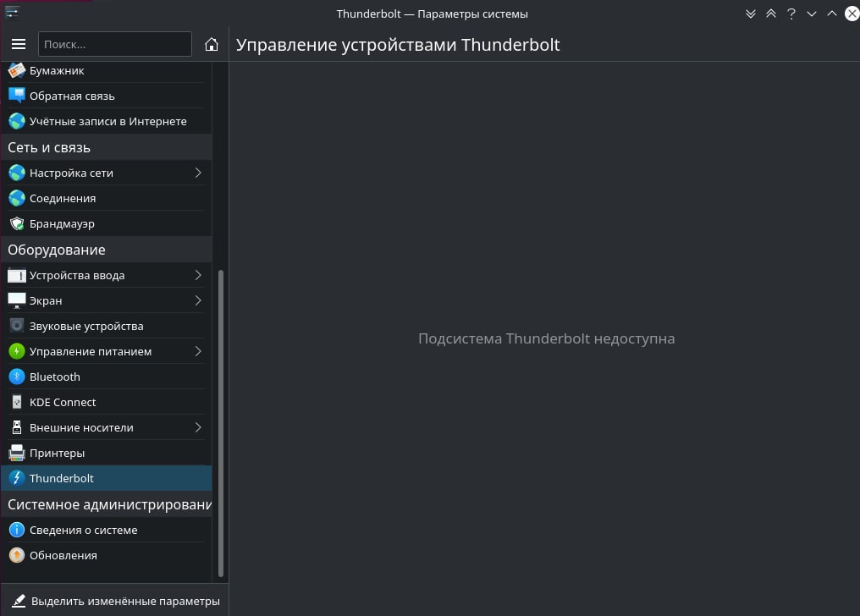Viewport: 860px width, 616px height.
Task: Open the Брандмауэр settings page
Action: (x=107, y=223)
